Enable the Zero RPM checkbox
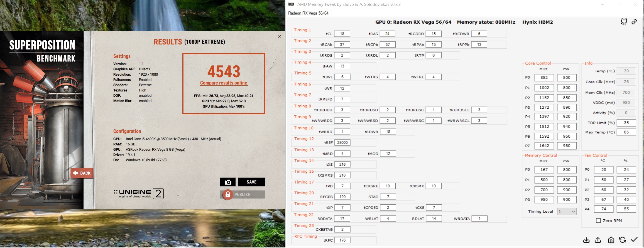 pyautogui.click(x=598, y=220)
